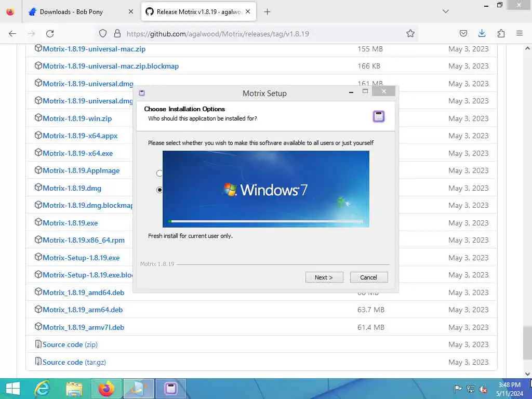
Task: Click the Motrix Setup taskbar button
Action: (170, 389)
